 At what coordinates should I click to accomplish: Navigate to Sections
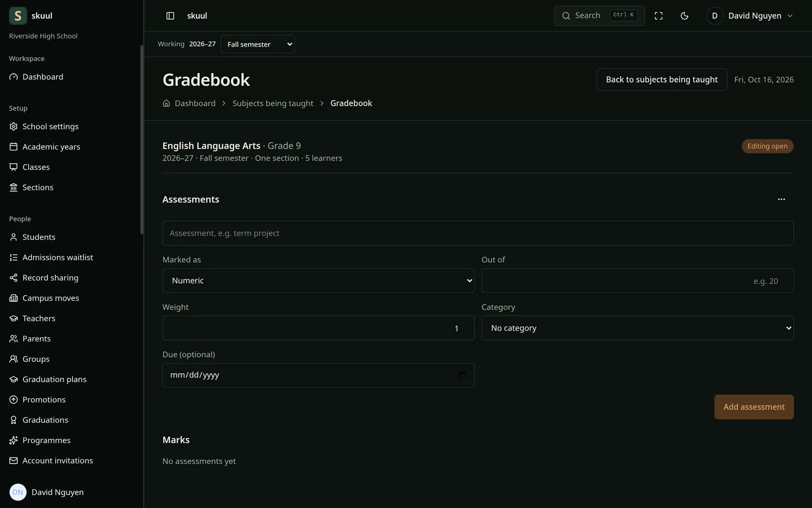click(38, 187)
